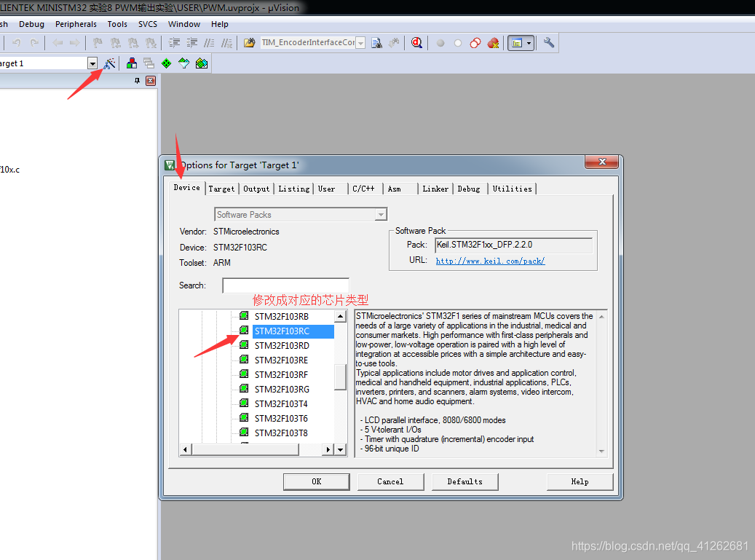Select STM32F103RD in the device list
Screen dimensions: 755x560
pos(282,346)
